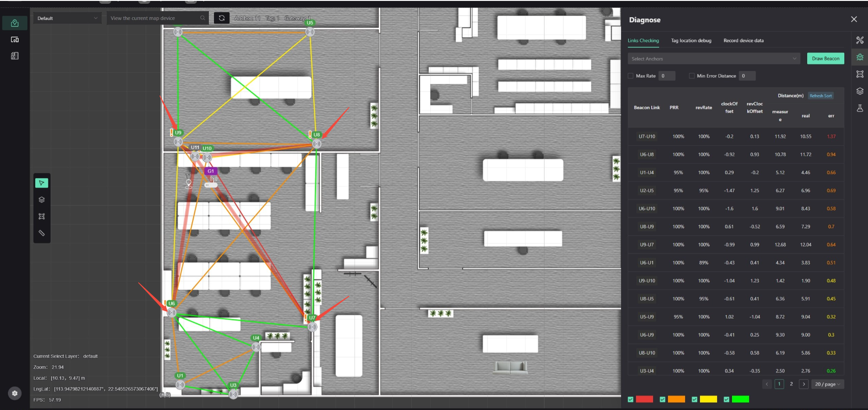Open settings gear at bottom left

pyautogui.click(x=15, y=393)
